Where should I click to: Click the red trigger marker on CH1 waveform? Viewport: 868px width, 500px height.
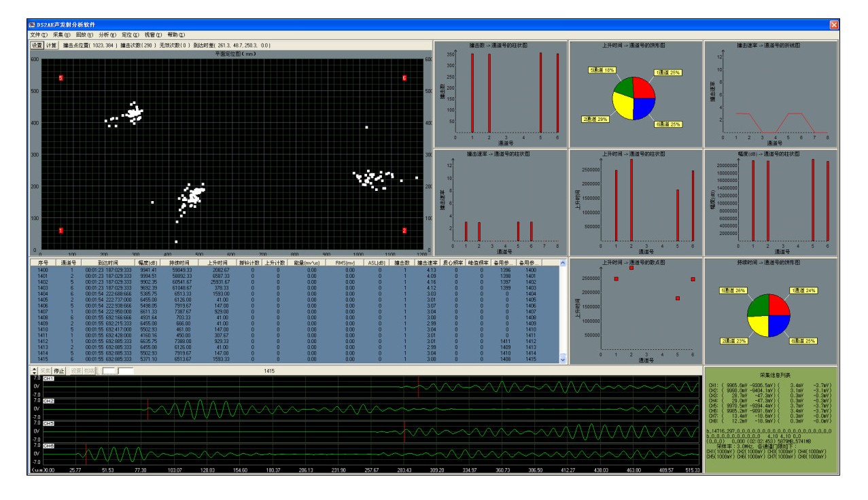[x=417, y=387]
